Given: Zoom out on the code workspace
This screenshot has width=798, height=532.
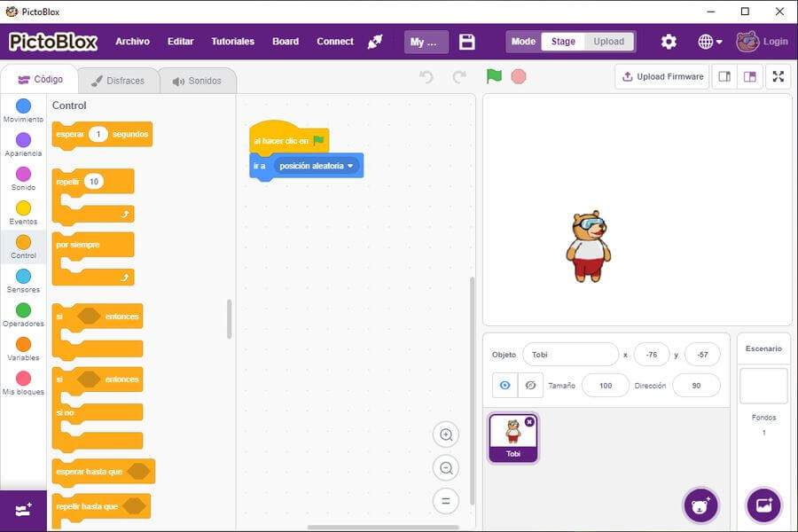Looking at the screenshot, I should click(446, 468).
